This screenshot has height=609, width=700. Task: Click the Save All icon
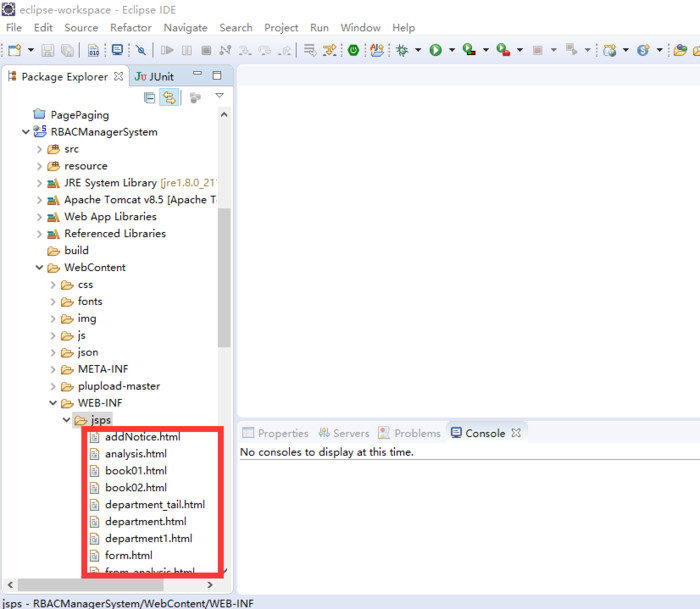pos(67,50)
